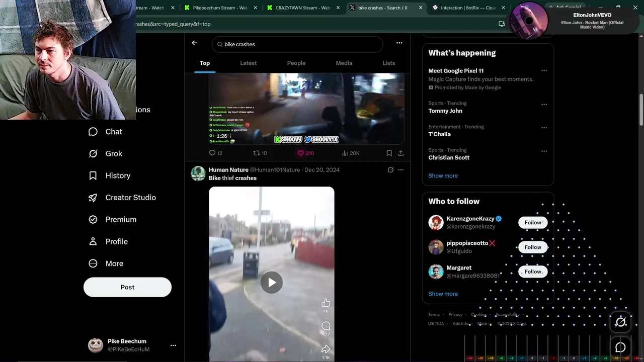Follow pippopisceotto
Screen dimensions: 644x362
(533, 247)
